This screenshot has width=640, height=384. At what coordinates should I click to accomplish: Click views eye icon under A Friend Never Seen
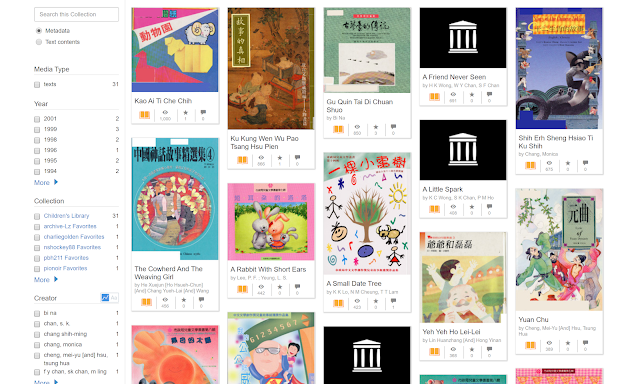453,94
